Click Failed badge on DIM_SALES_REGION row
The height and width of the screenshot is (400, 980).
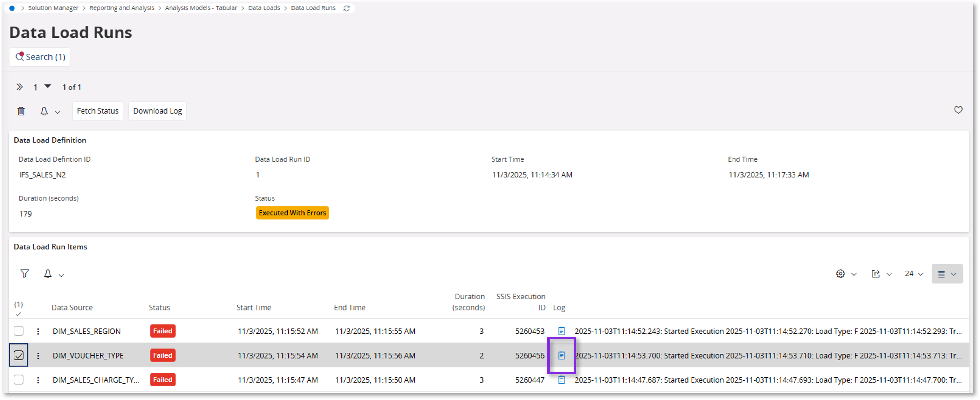[162, 331]
